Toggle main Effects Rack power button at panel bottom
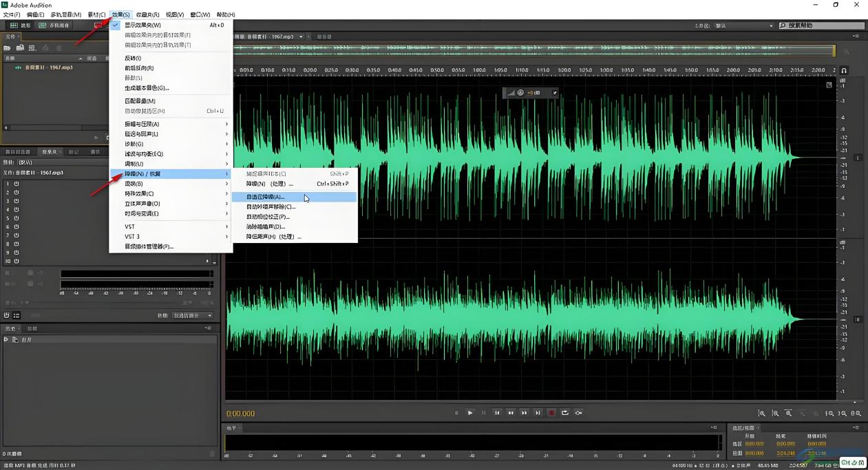 7,315
